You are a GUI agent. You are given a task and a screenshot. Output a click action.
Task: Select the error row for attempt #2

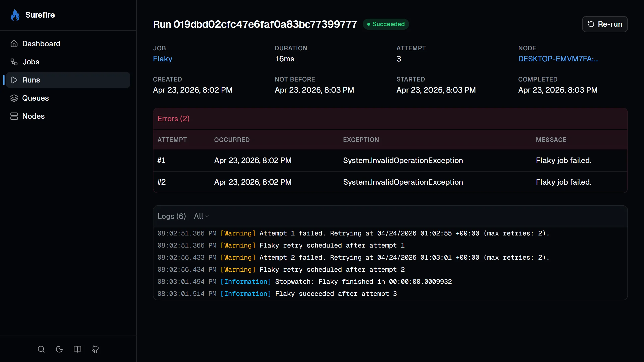tap(390, 182)
